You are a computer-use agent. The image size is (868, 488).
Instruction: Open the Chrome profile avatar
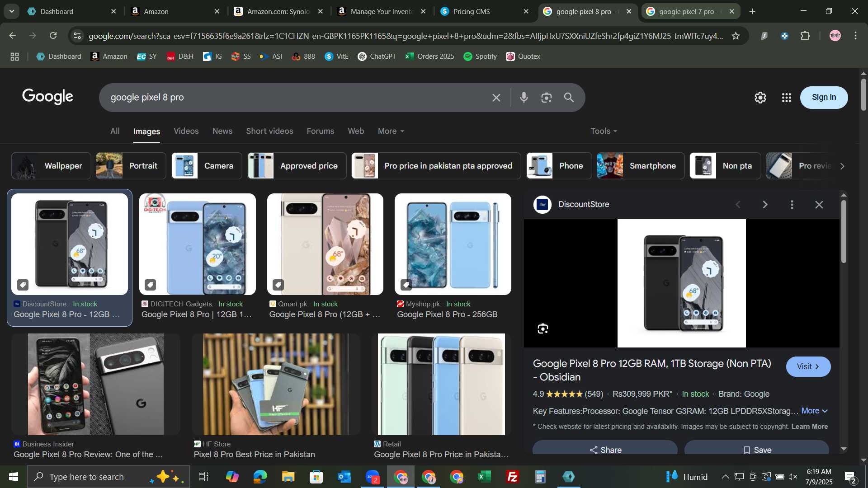click(835, 36)
